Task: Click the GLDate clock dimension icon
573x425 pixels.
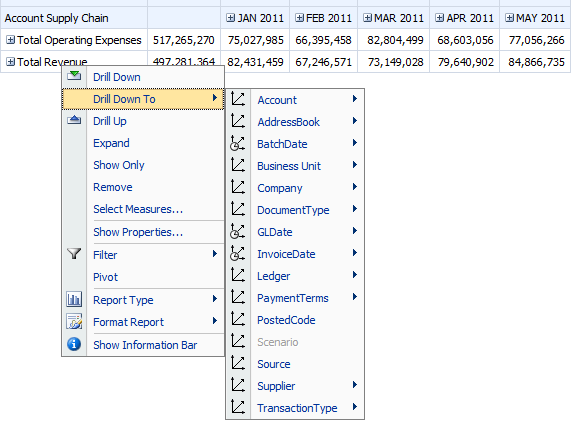Action: pyautogui.click(x=238, y=232)
